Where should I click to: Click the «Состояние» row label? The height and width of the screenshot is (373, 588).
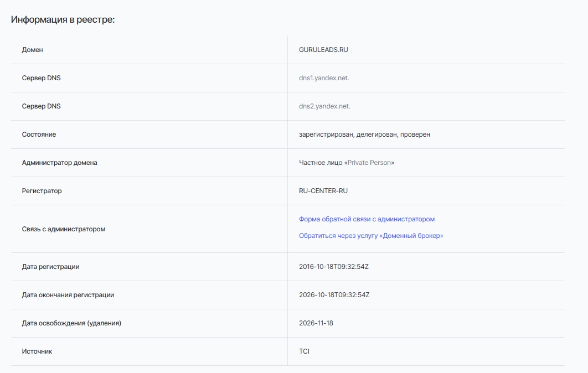(39, 134)
